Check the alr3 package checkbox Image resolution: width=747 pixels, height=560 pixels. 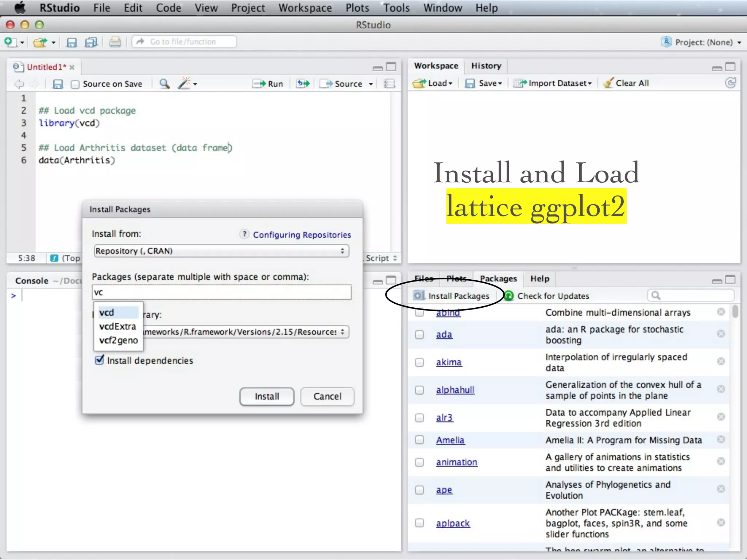click(419, 418)
